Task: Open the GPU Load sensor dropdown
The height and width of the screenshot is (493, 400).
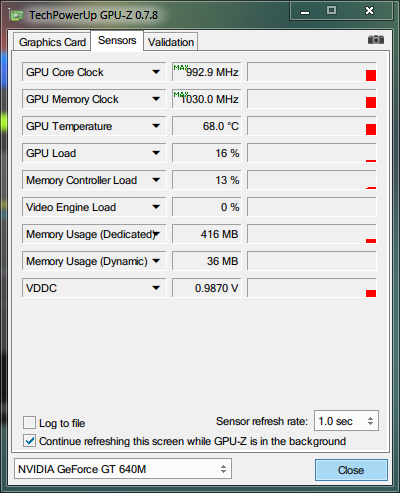Action: coord(156,153)
